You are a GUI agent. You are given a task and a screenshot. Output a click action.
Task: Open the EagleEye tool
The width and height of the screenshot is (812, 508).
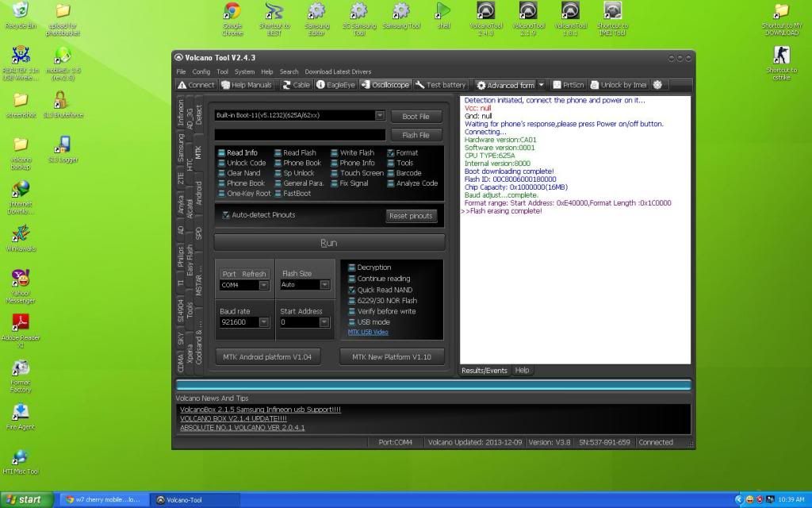335,85
